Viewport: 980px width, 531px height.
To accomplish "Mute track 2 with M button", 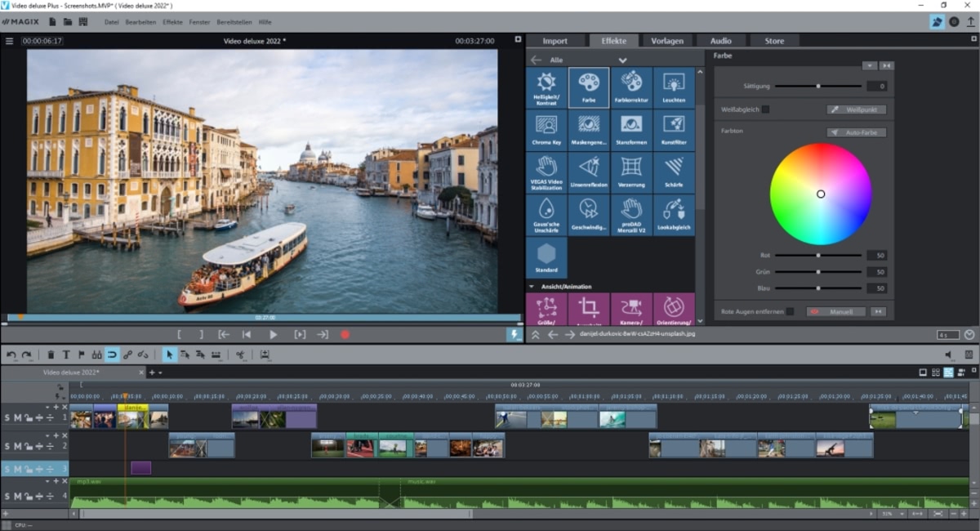I will [18, 446].
